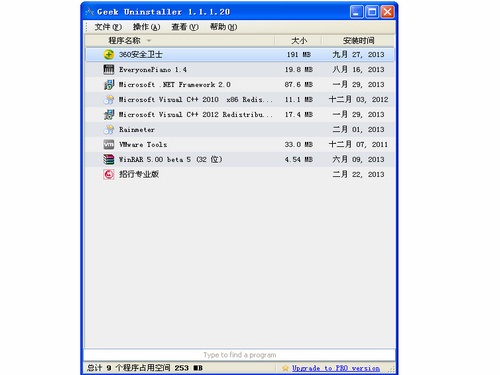The width and height of the screenshot is (500, 375).
Task: Sort list by 安装时间 column header
Action: tap(358, 41)
